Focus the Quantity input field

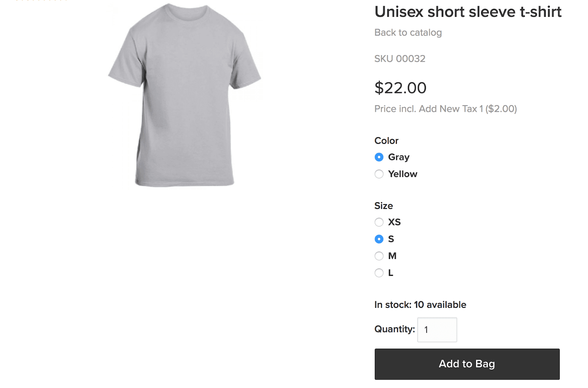pos(437,330)
